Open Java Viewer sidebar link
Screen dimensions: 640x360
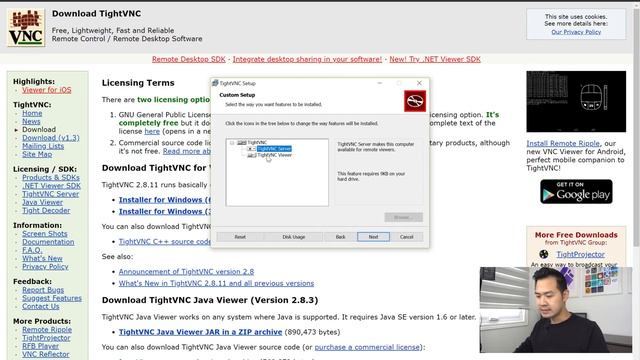click(42, 202)
